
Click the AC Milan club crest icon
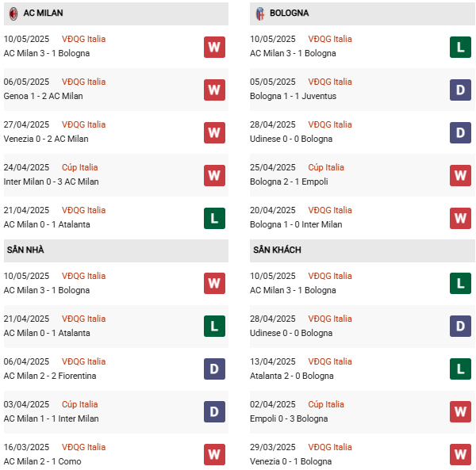tap(13, 13)
